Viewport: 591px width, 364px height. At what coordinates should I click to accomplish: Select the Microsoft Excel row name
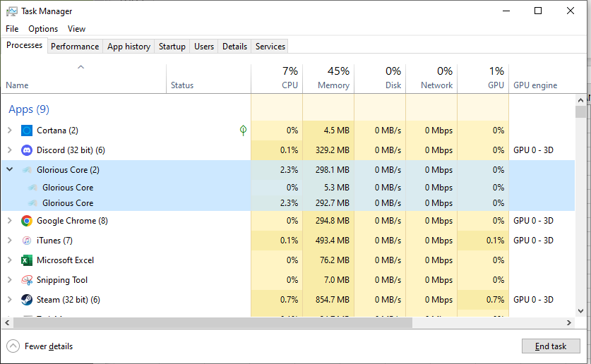pyautogui.click(x=65, y=260)
